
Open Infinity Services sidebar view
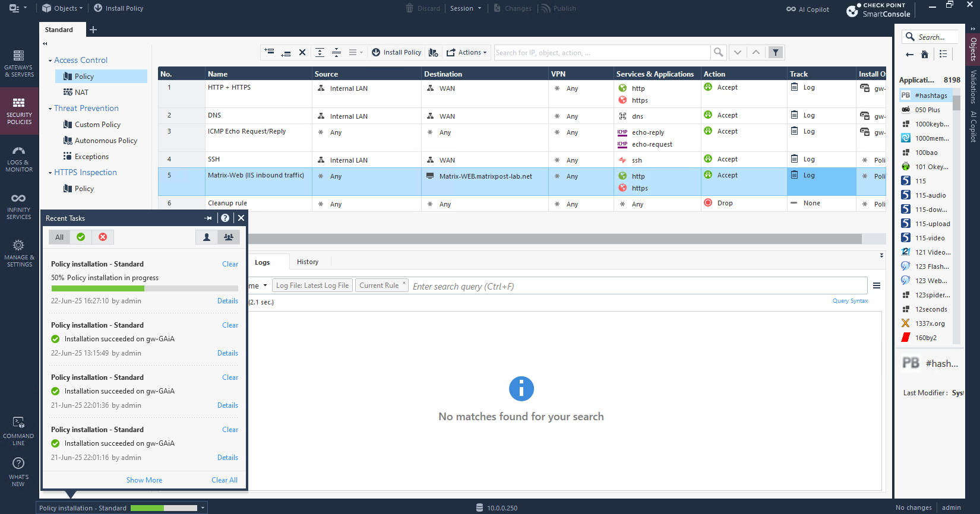click(x=19, y=206)
